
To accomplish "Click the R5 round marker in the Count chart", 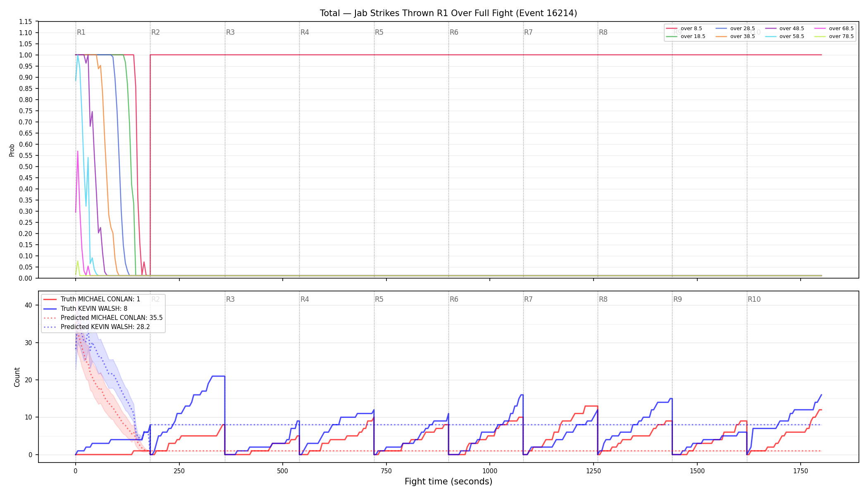I will pyautogui.click(x=379, y=299).
